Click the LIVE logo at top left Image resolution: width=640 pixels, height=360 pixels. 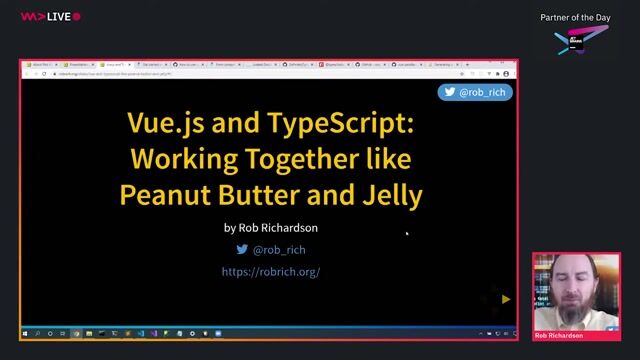(x=51, y=17)
